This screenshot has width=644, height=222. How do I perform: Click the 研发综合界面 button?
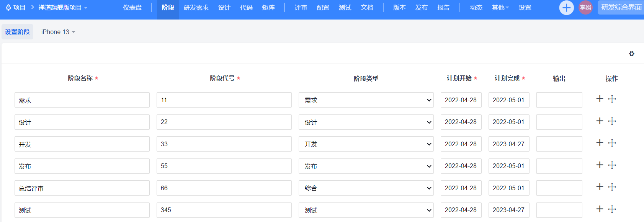click(x=621, y=8)
